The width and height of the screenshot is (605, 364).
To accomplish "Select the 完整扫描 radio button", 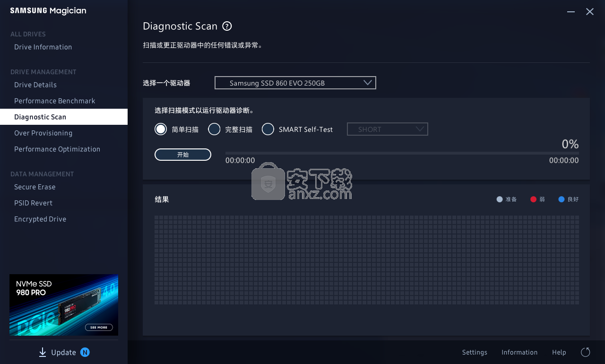I will point(215,129).
